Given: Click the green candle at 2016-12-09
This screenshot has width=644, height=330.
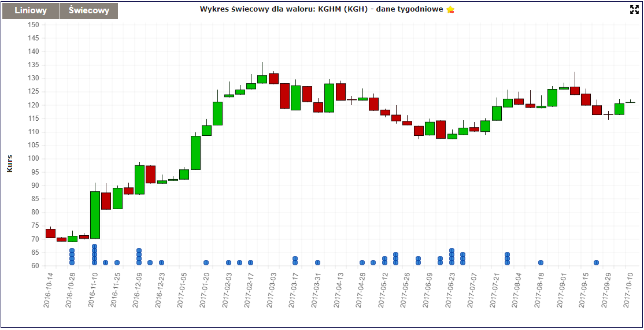Looking at the screenshot, I should (140, 180).
